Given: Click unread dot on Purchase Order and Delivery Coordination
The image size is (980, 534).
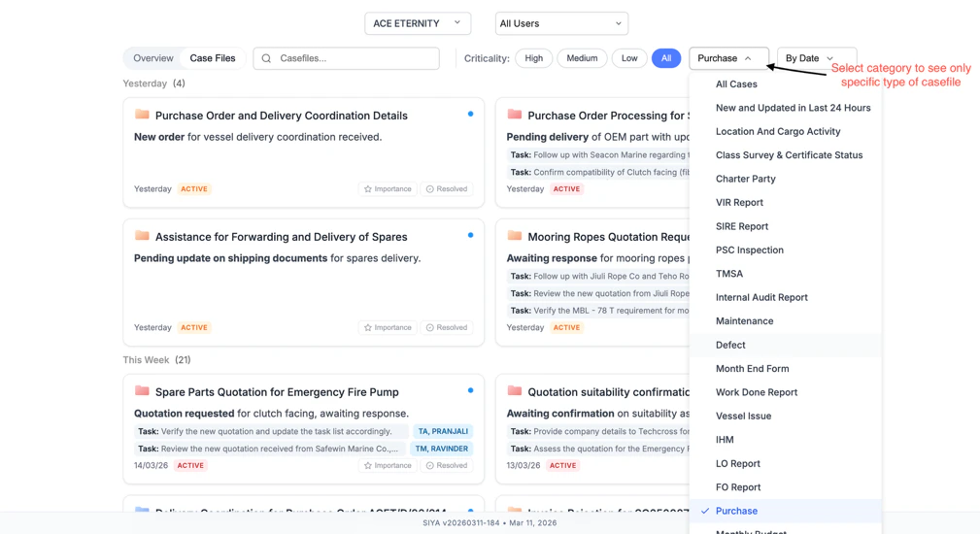Looking at the screenshot, I should pyautogui.click(x=471, y=114).
